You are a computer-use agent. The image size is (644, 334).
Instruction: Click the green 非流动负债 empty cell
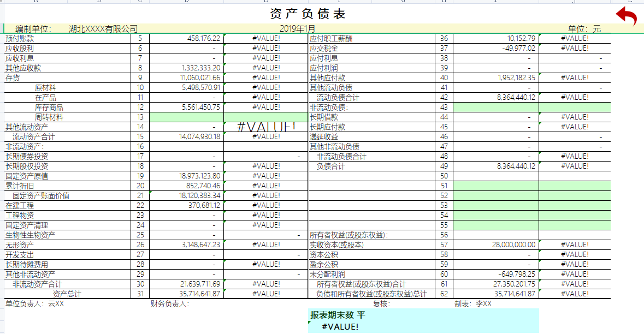(497, 106)
